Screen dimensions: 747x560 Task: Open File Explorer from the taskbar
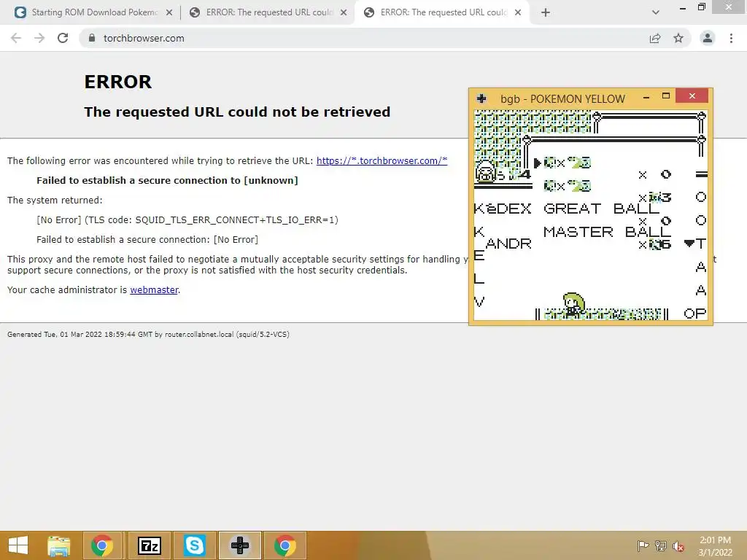click(x=59, y=545)
